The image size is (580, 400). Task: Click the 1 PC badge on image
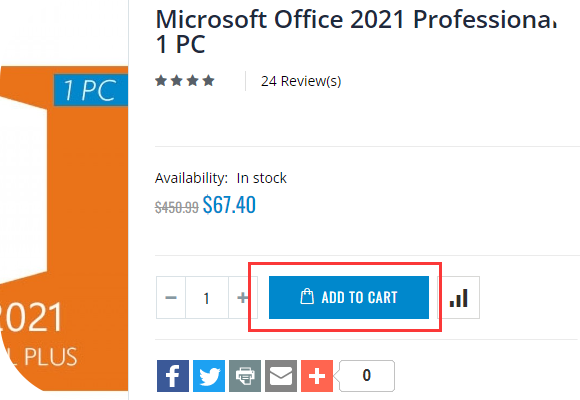[91, 90]
